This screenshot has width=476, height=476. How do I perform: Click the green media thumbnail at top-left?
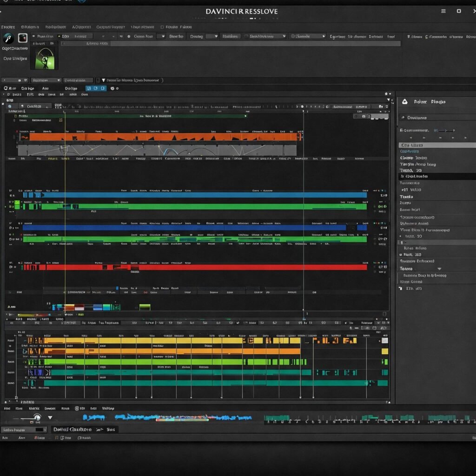(45, 59)
